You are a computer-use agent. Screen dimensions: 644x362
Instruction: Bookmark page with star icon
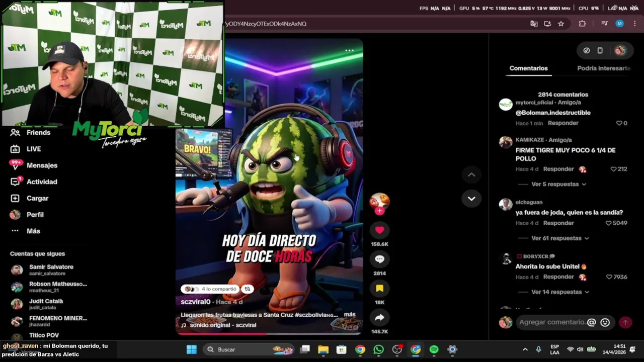[x=561, y=24]
